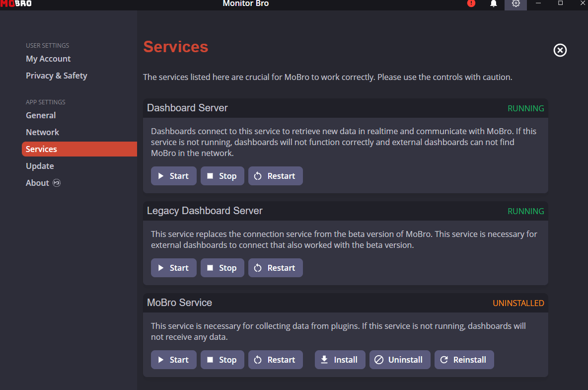The height and width of the screenshot is (390, 588).
Task: Click Dashboard Server RUNNING status
Action: click(526, 108)
